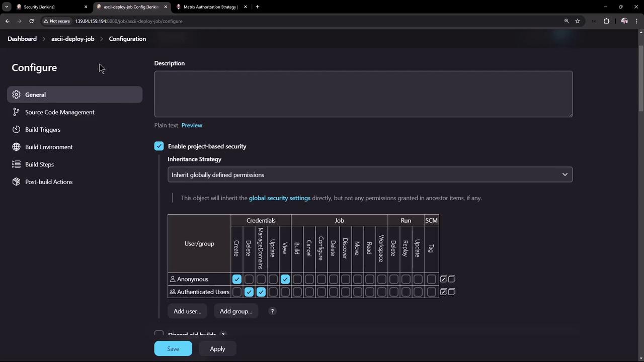Open the tab search dropdown arrow
644x362 pixels.
7,7
